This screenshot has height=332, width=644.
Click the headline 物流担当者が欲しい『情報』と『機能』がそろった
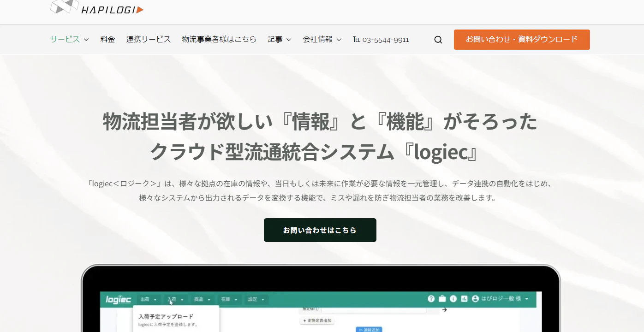pyautogui.click(x=320, y=122)
